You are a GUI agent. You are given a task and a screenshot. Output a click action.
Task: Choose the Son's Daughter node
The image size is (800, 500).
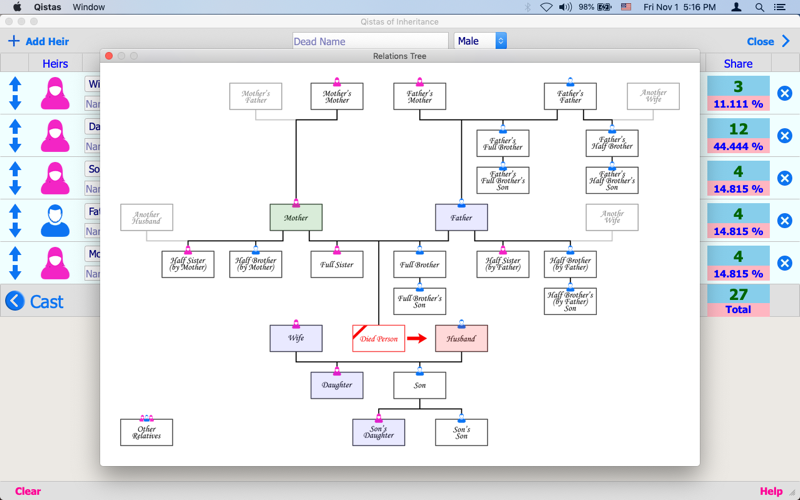tap(379, 432)
